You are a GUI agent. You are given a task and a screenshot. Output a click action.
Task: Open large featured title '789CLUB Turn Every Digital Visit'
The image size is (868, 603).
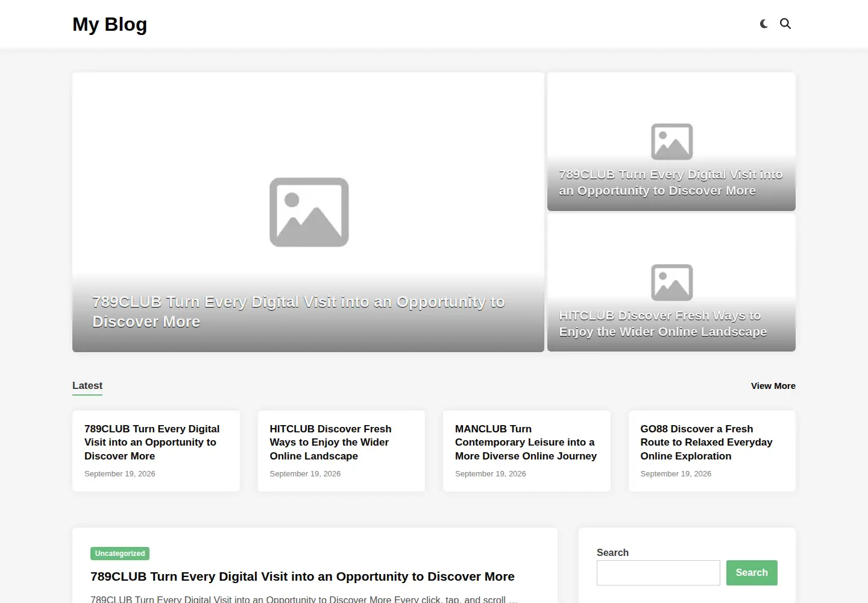coord(298,312)
